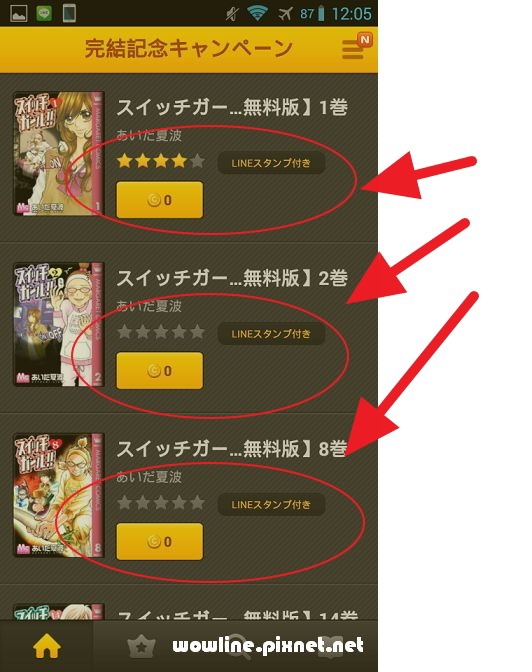Screen dimensions: 532x672
Task: Select the スイッチガー 1巻 title
Action: pos(232,107)
